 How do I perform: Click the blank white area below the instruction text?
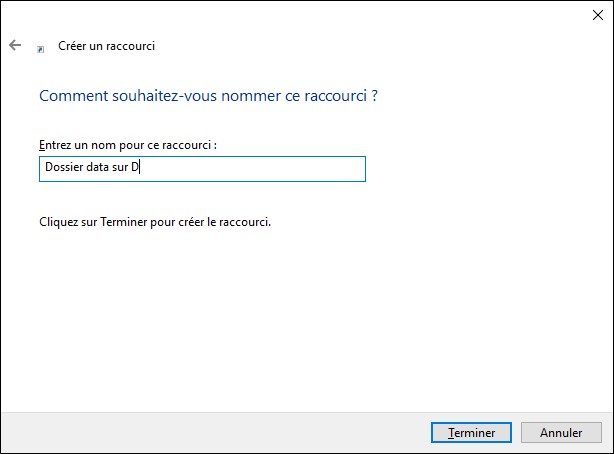click(300, 320)
